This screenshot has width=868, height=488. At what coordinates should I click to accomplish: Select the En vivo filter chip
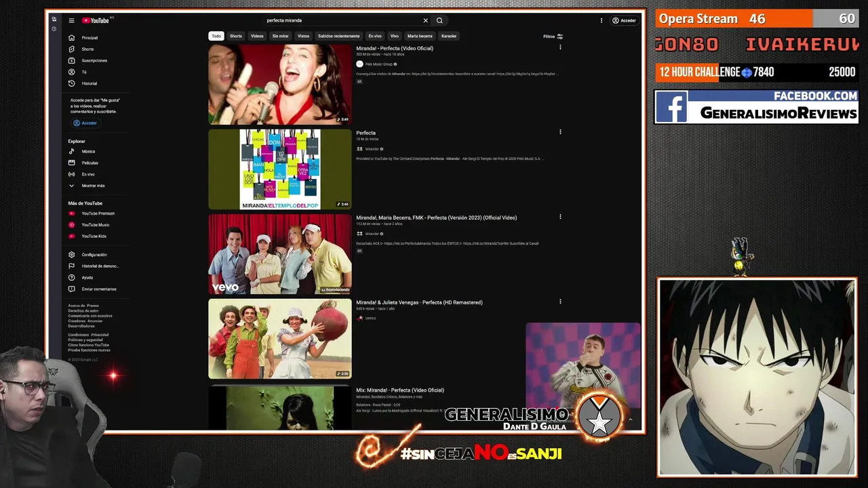(375, 36)
